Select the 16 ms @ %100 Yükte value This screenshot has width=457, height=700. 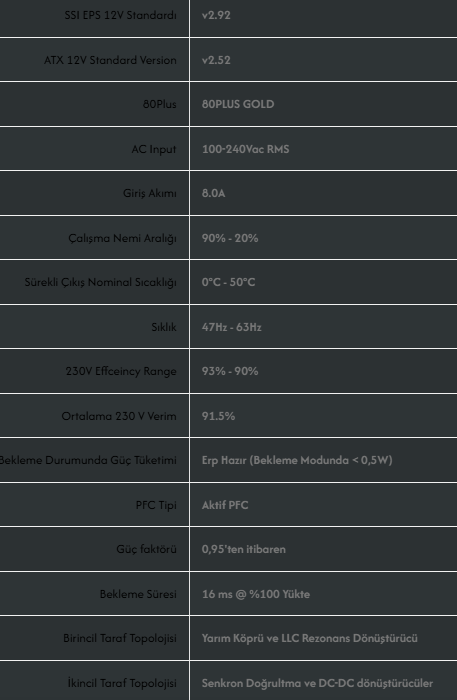(x=256, y=594)
